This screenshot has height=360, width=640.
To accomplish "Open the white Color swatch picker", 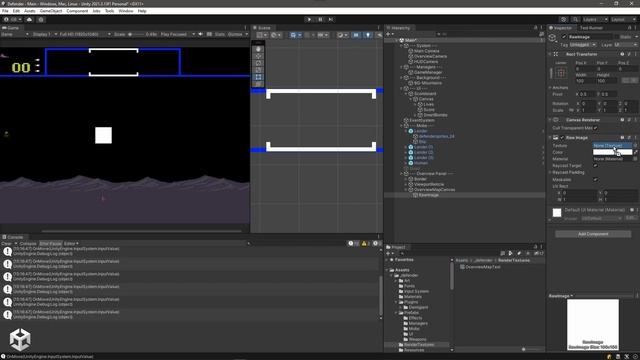I will pos(612,152).
